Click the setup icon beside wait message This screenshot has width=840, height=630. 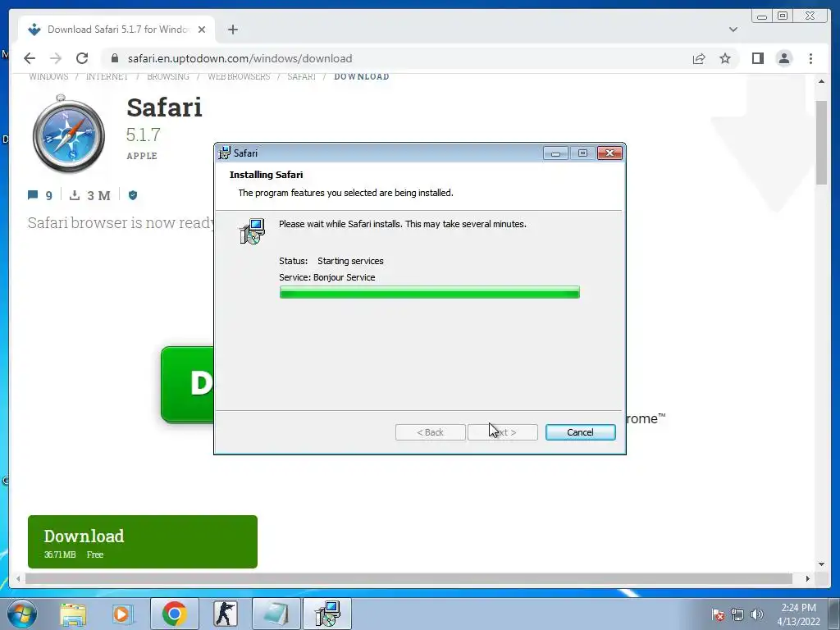coord(253,231)
